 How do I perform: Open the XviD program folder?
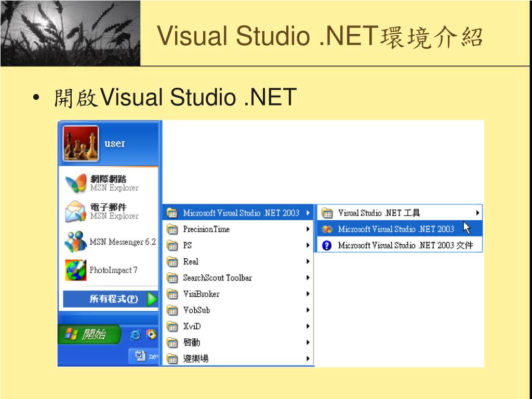tap(238, 326)
